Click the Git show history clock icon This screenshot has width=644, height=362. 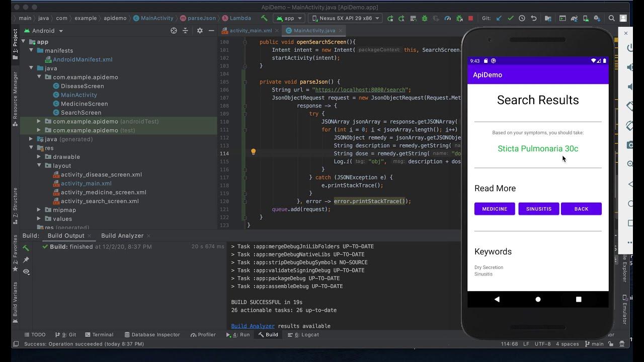pyautogui.click(x=522, y=18)
